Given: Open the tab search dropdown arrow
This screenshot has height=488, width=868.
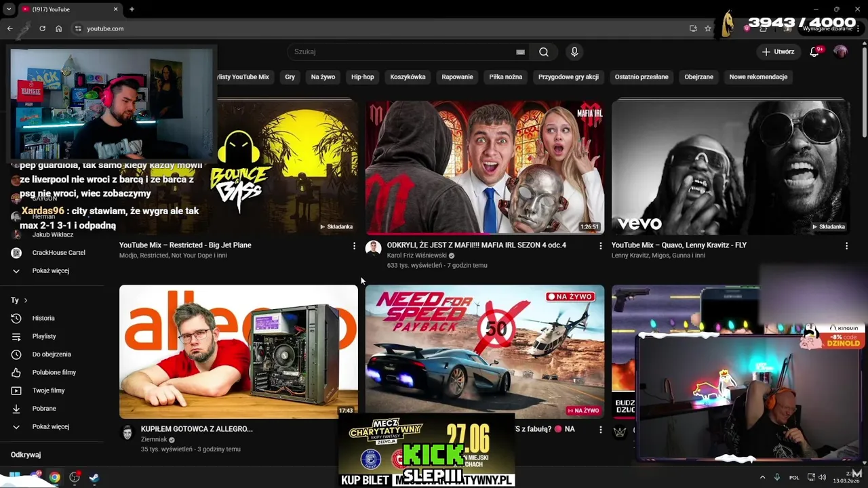Looking at the screenshot, I should point(7,9).
